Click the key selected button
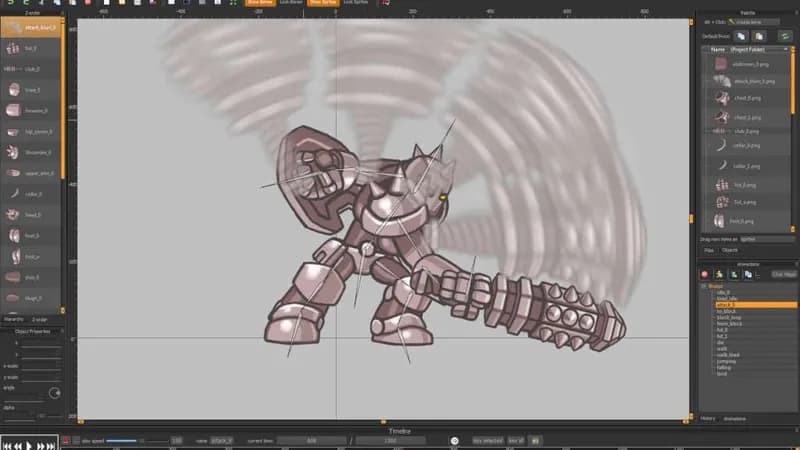Screen dimensions: 800x450 pyautogui.click(x=488, y=441)
